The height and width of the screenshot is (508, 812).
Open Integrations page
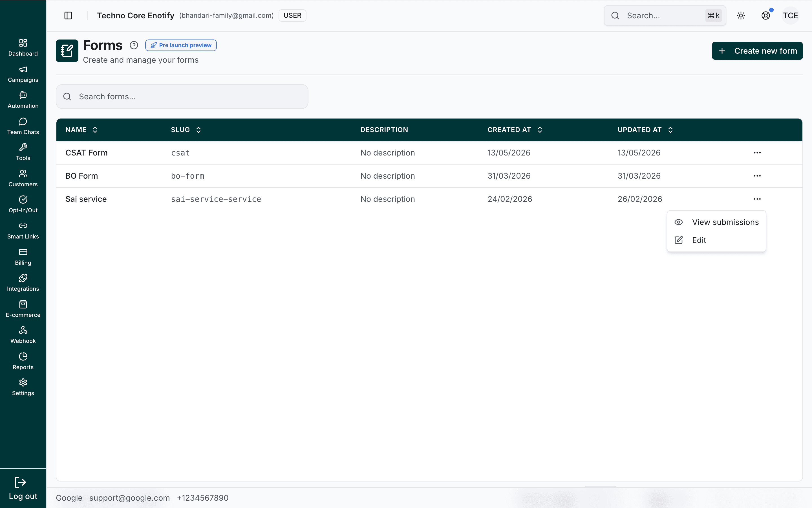pyautogui.click(x=23, y=283)
